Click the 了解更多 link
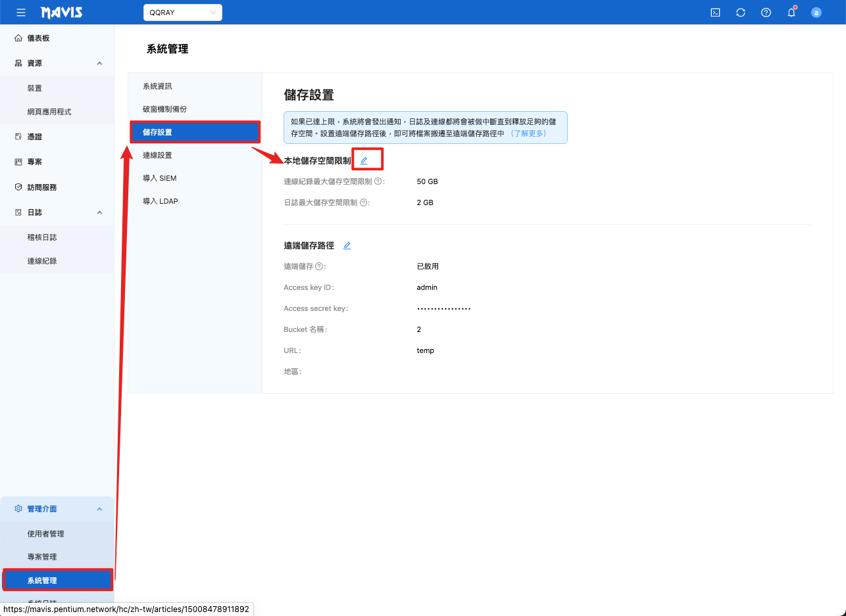The height and width of the screenshot is (616, 846). coord(528,133)
